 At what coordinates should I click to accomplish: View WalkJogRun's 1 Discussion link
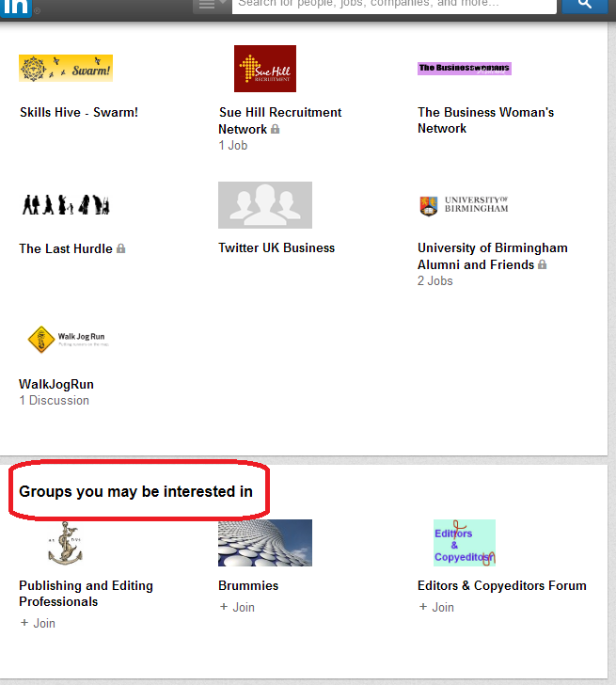[55, 400]
